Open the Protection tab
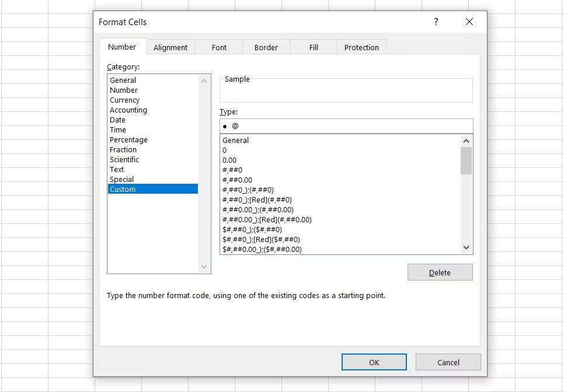This screenshot has width=564, height=392. coord(361,47)
